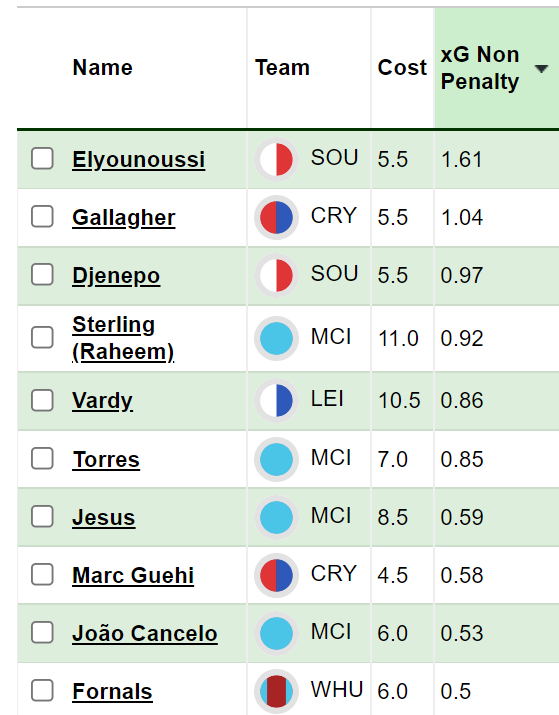The image size is (559, 715).
Task: Click Man City badge in Torres row
Action: click(276, 459)
